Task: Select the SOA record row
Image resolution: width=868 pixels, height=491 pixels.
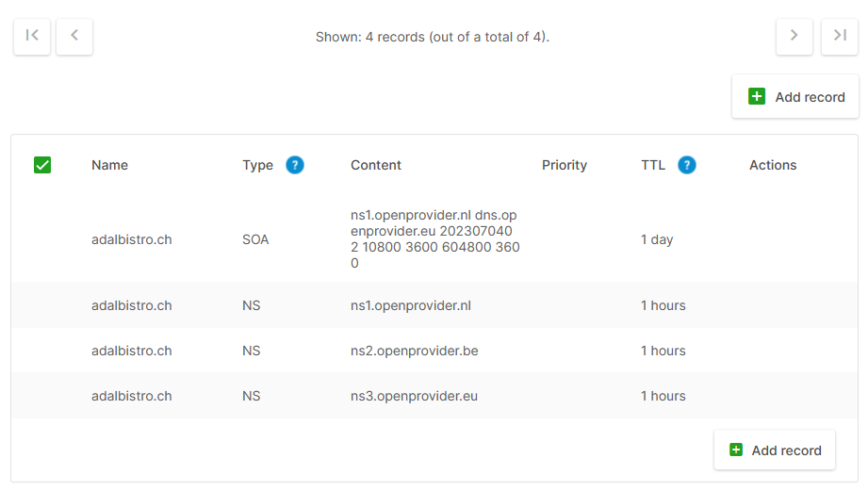Action: [x=131, y=239]
